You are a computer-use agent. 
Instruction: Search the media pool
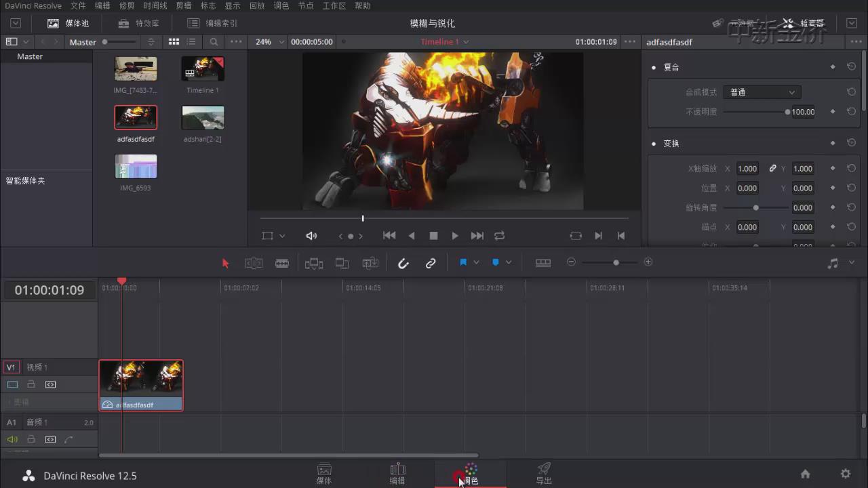click(214, 42)
